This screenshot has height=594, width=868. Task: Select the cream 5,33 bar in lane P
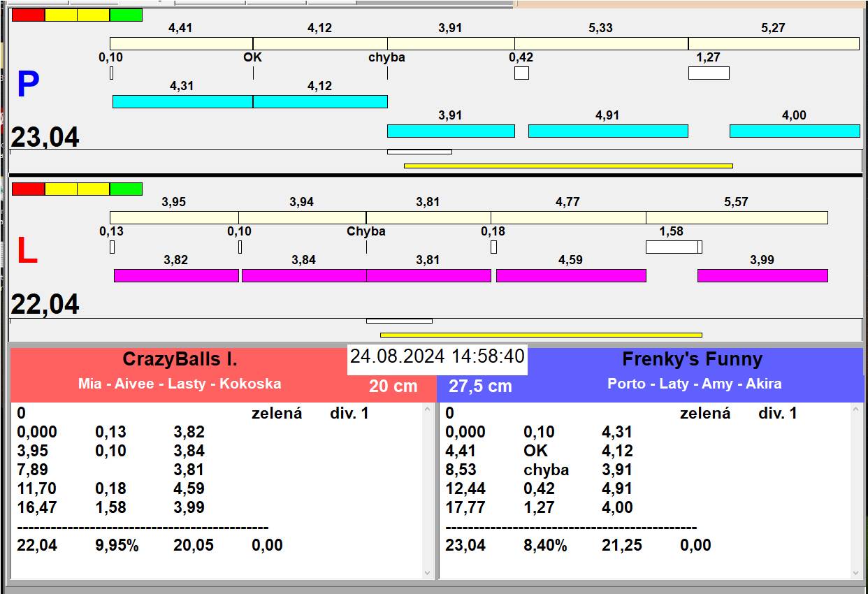pos(601,43)
